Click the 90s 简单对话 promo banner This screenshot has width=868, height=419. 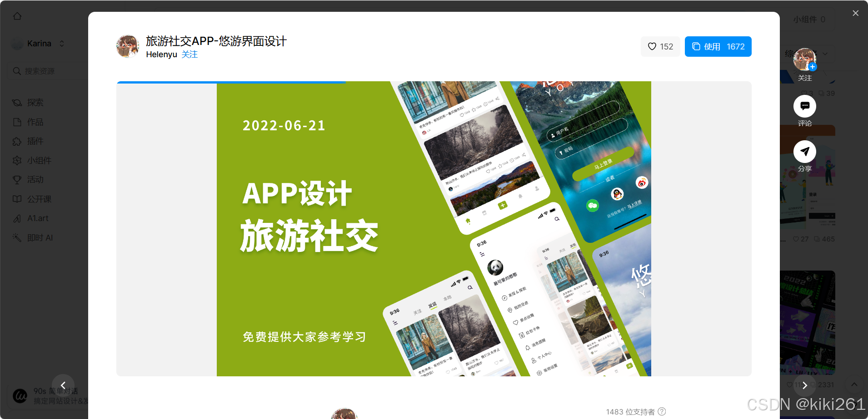48,396
